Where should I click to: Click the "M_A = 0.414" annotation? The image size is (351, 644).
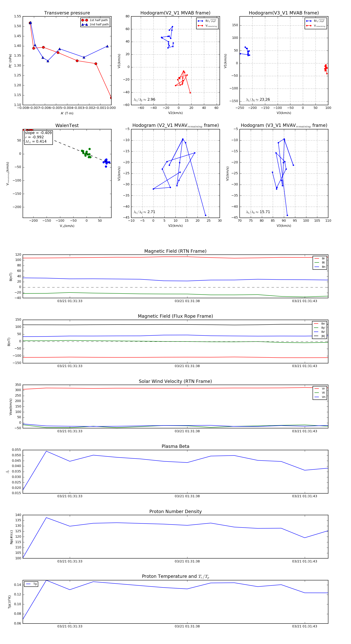pyautogui.click(x=36, y=141)
